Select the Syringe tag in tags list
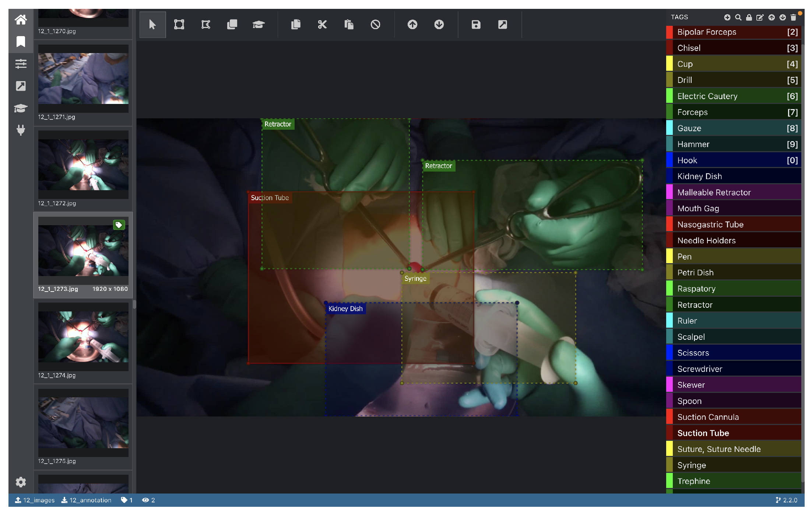This screenshot has width=812, height=516. click(691, 465)
